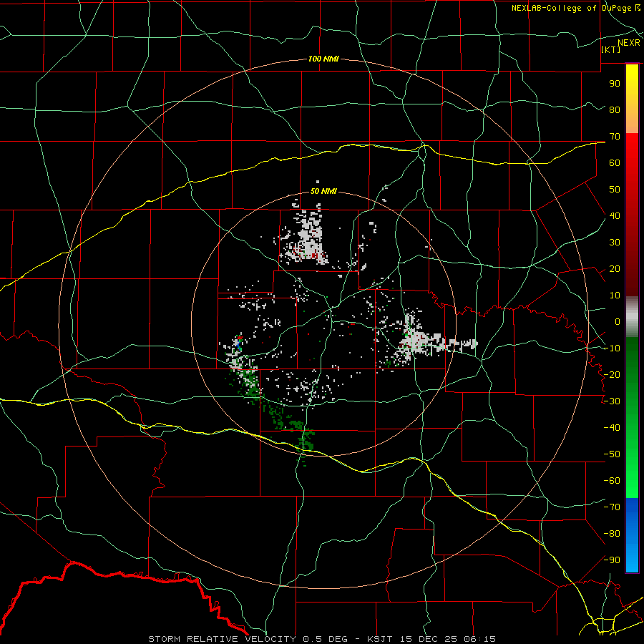644x644 pixels.
Task: Click the -90 value on the velocity scale
Action: (612, 560)
